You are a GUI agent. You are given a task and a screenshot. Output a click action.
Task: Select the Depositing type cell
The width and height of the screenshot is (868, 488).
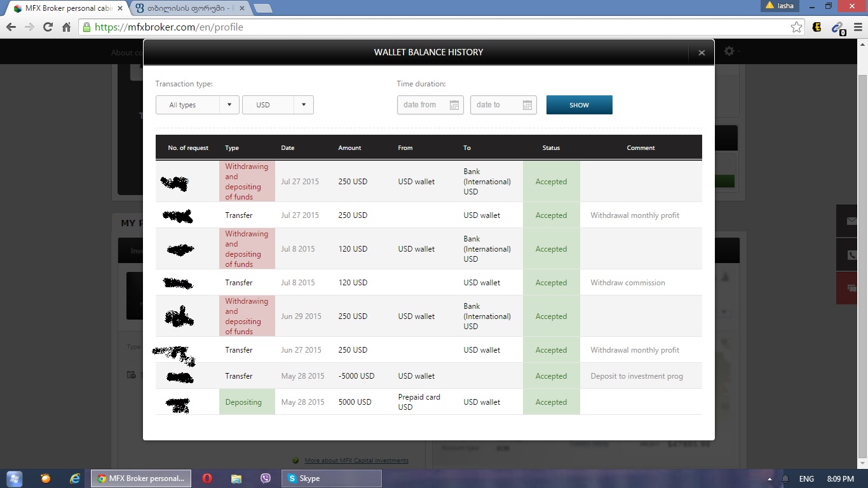(x=247, y=402)
